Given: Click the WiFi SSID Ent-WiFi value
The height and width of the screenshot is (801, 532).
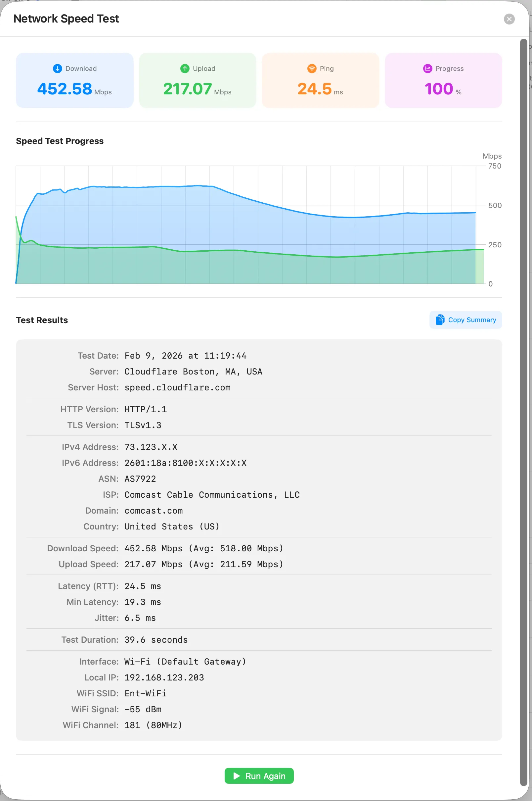Looking at the screenshot, I should click(145, 693).
